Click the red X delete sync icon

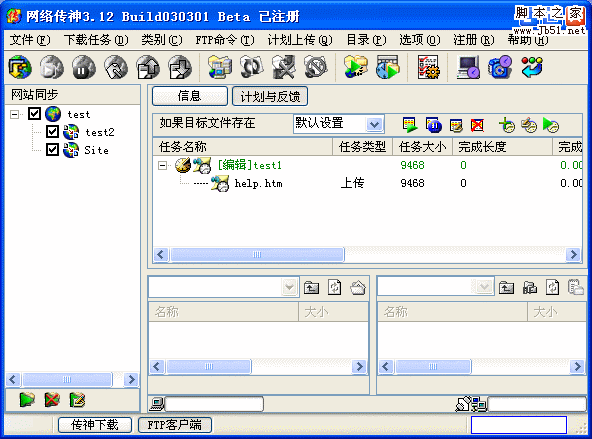[x=52, y=400]
